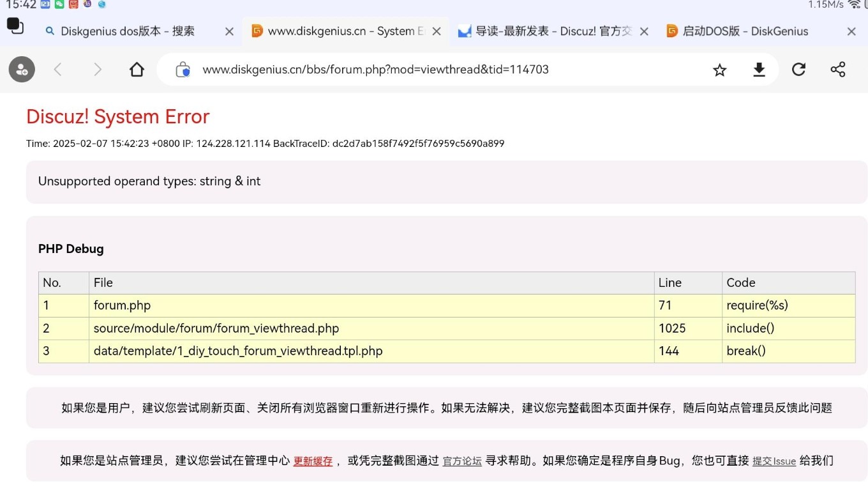Click line number '1025' cell
The height and width of the screenshot is (490, 868).
click(x=688, y=328)
